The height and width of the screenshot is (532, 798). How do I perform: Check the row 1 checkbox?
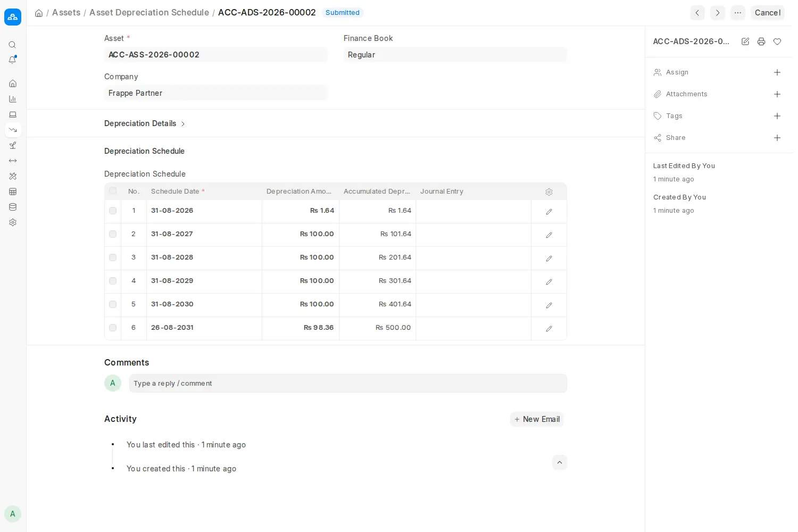[113, 211]
